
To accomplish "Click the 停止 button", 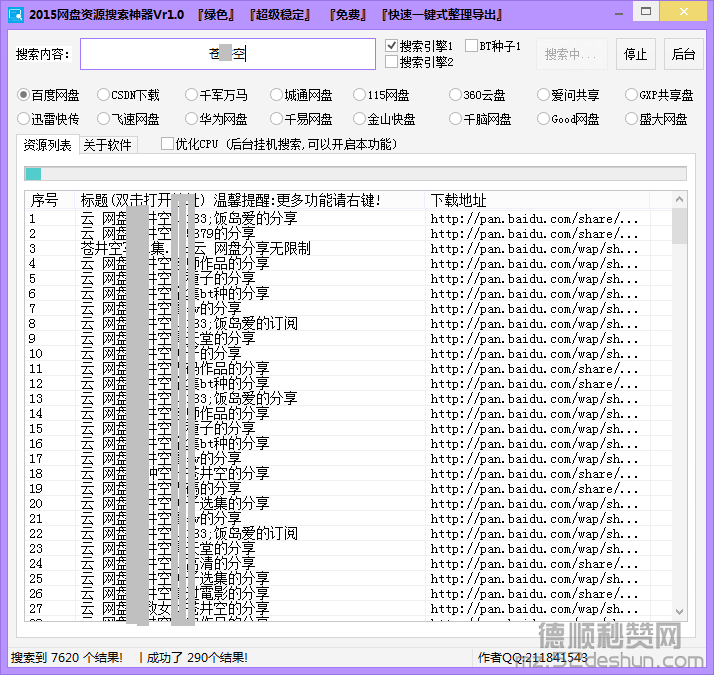I will pos(635,54).
